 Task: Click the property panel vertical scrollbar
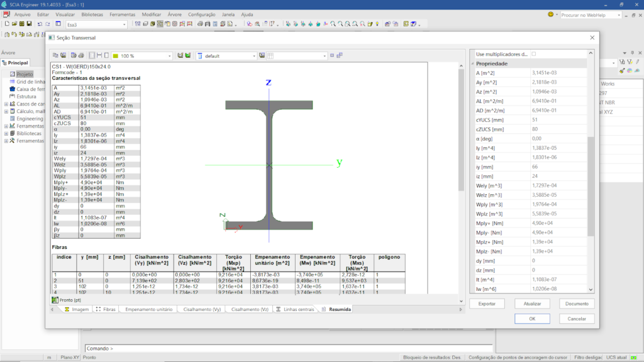591,186
